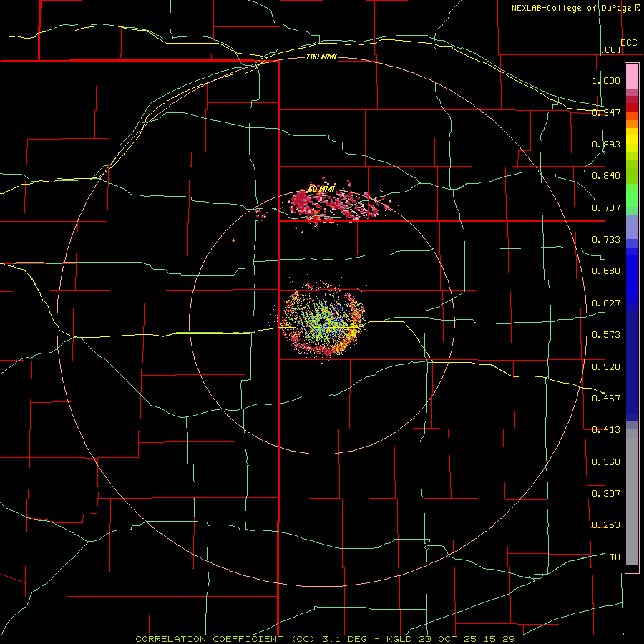Click the pink segment of the color bar
Viewport: 644px width, 644px height.
coord(632,77)
